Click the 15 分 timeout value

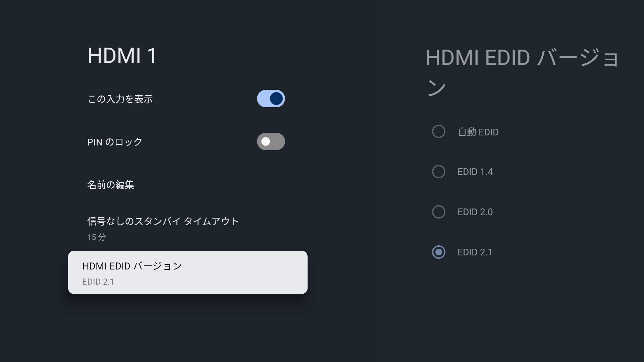[x=97, y=237]
